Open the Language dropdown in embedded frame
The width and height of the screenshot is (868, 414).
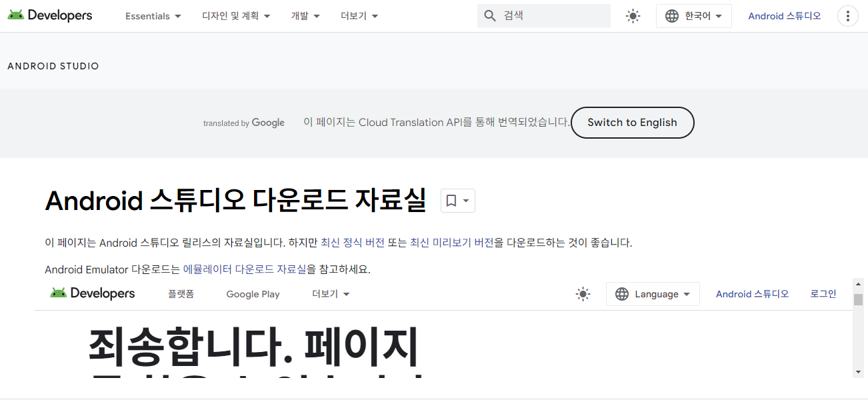[653, 294]
